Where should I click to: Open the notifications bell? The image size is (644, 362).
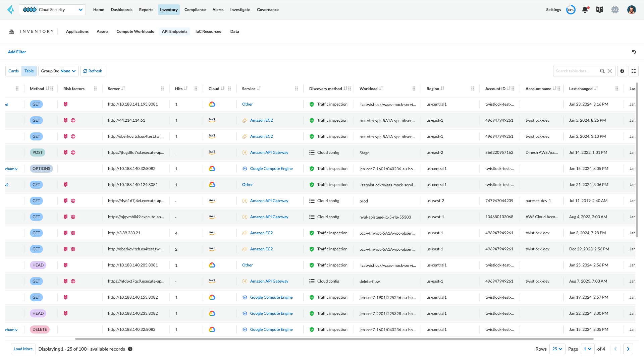pos(585,10)
